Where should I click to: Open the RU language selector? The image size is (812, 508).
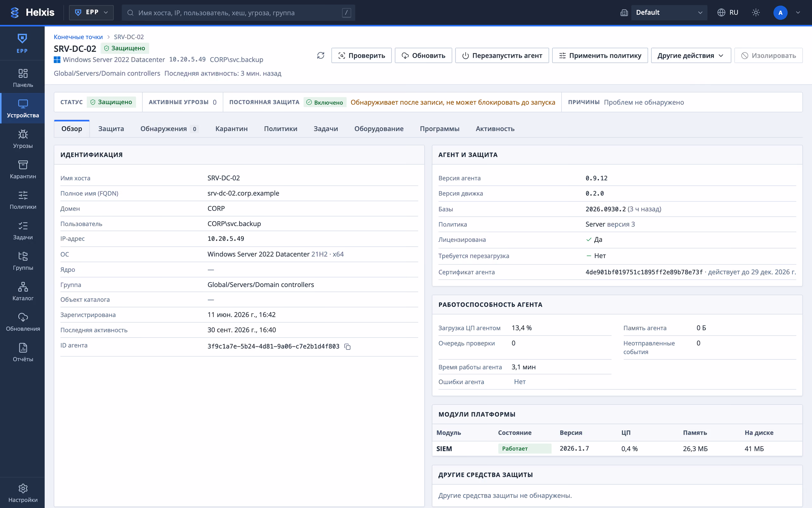(728, 12)
